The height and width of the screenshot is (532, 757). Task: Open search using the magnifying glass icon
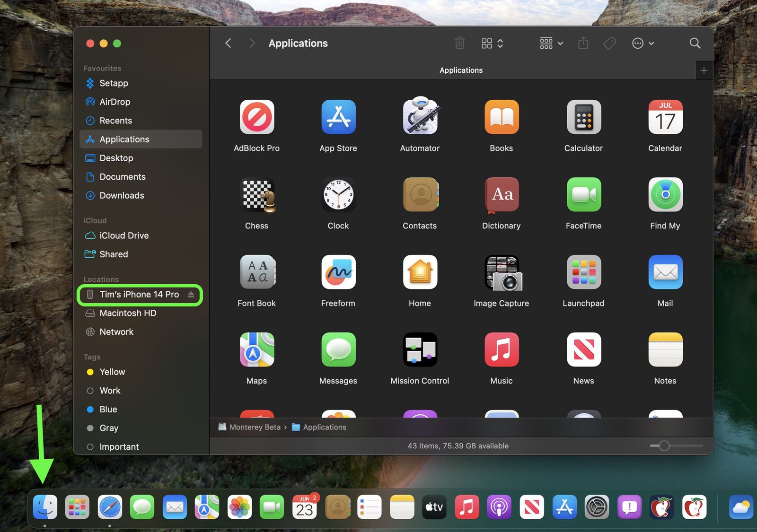[x=694, y=43]
